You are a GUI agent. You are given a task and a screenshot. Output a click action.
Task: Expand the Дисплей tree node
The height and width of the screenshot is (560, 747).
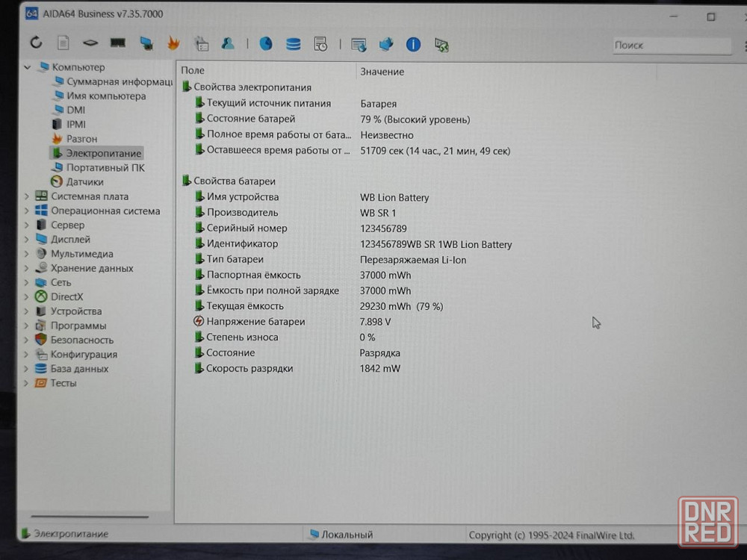[x=27, y=239]
